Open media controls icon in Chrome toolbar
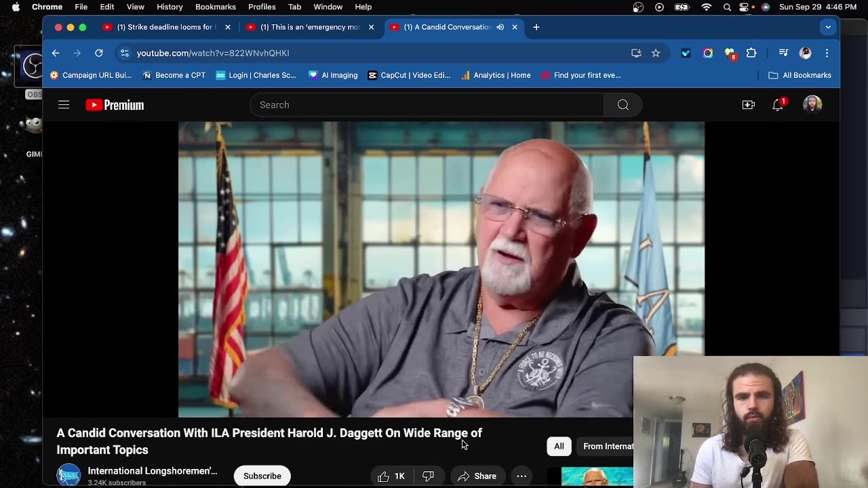The width and height of the screenshot is (868, 488). [783, 53]
